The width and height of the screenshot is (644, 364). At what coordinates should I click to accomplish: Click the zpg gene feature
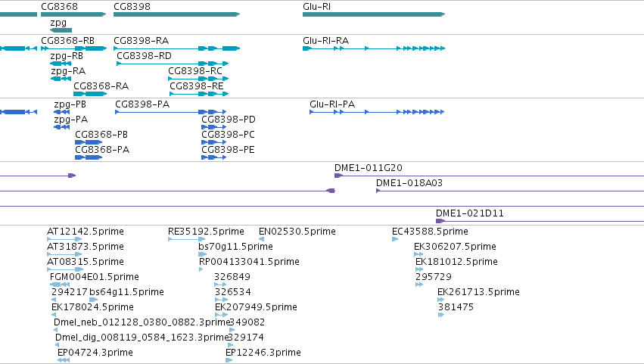tap(61, 30)
